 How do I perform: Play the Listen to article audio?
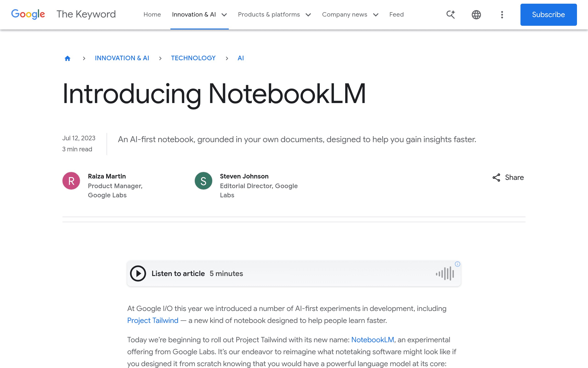(138, 273)
